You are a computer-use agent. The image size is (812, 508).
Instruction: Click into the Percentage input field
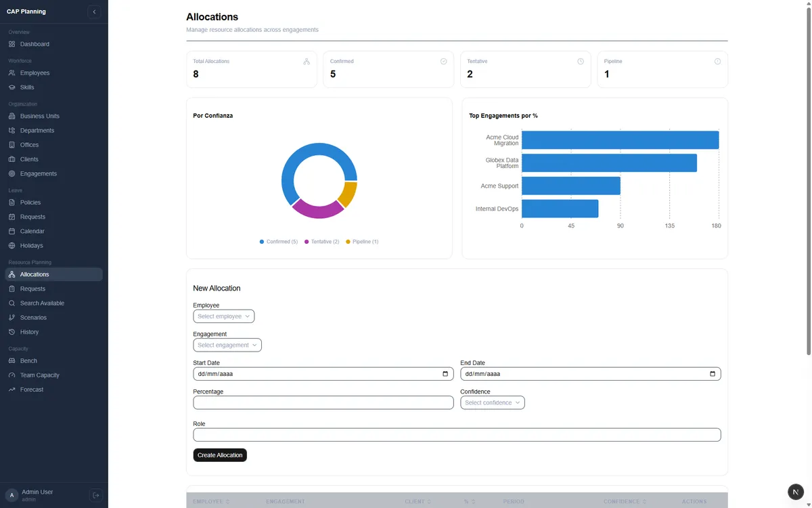[x=323, y=403]
